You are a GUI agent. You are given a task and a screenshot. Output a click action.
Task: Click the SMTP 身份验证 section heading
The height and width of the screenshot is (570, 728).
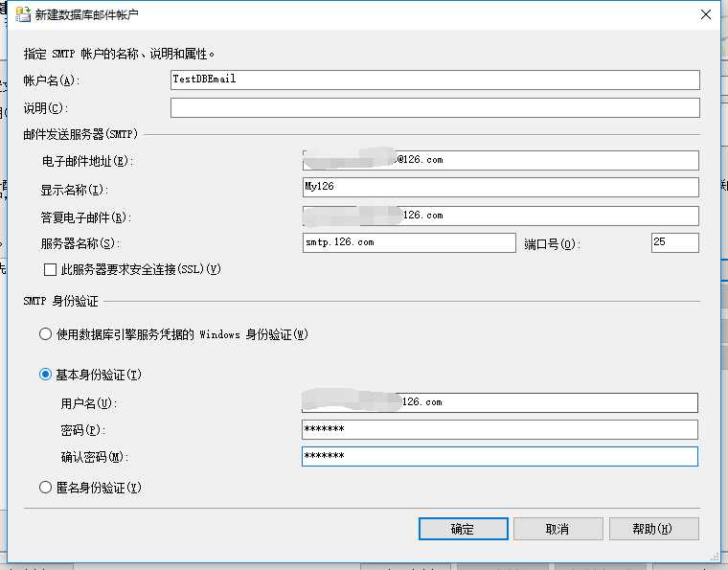tap(60, 301)
